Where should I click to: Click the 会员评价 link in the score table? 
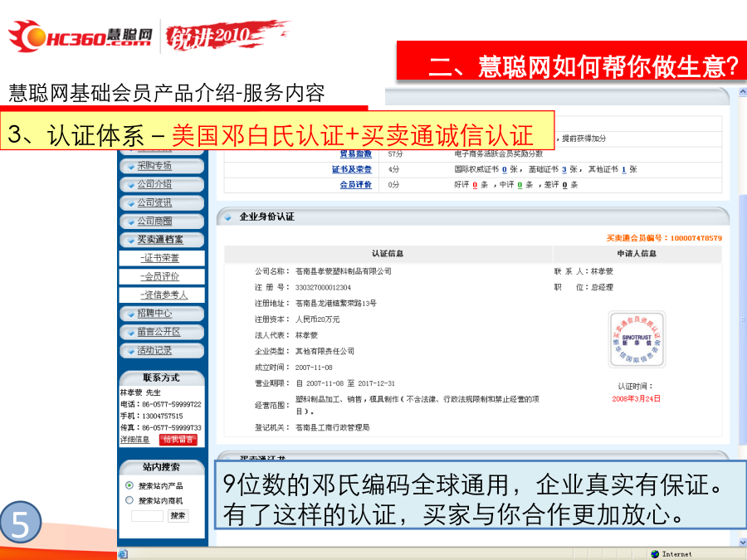pos(356,184)
